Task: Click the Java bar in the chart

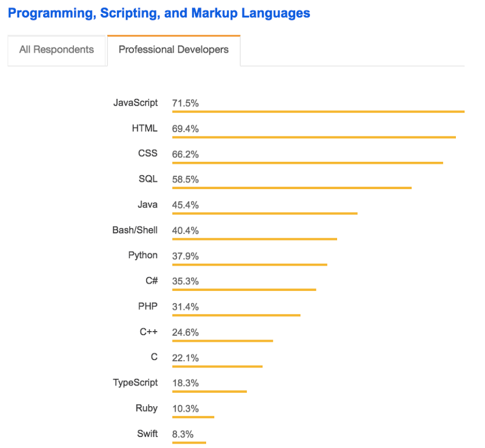Action: pyautogui.click(x=264, y=213)
